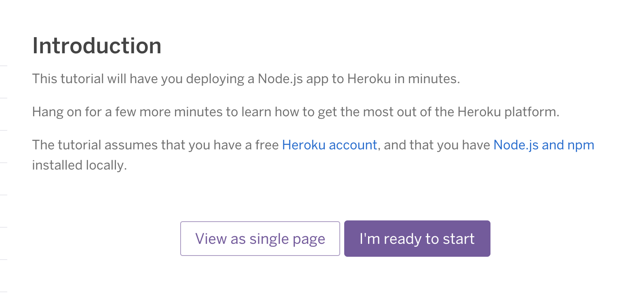Screen dimensions: 644x306
Task: Click the word "deploying"
Action: pos(215,79)
